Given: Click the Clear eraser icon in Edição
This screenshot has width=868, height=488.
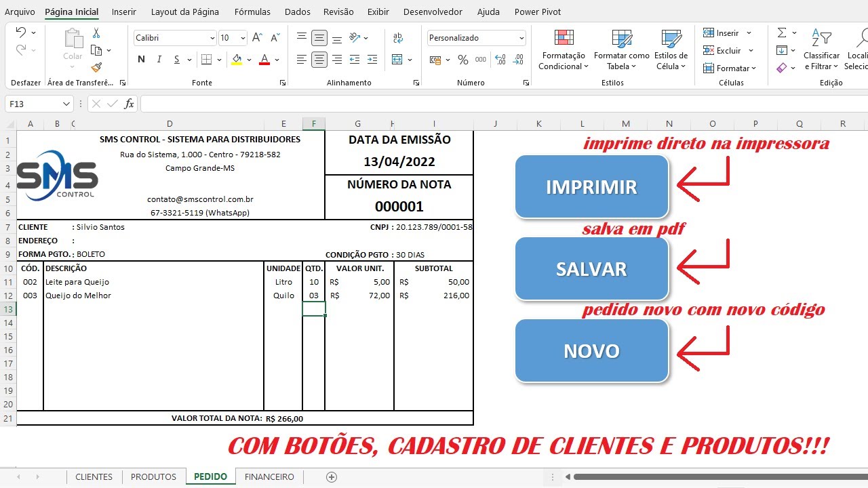Looking at the screenshot, I should pos(781,68).
